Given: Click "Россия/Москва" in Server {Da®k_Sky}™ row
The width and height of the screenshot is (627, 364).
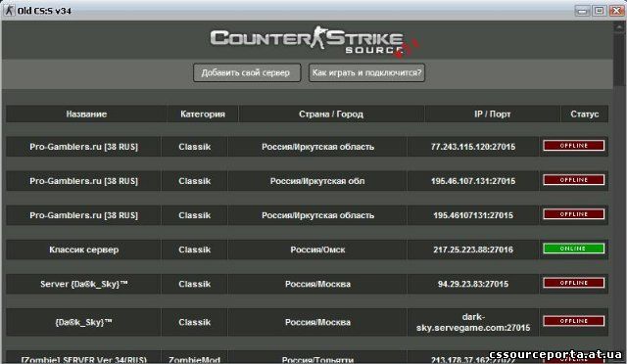Looking at the screenshot, I should (317, 284).
